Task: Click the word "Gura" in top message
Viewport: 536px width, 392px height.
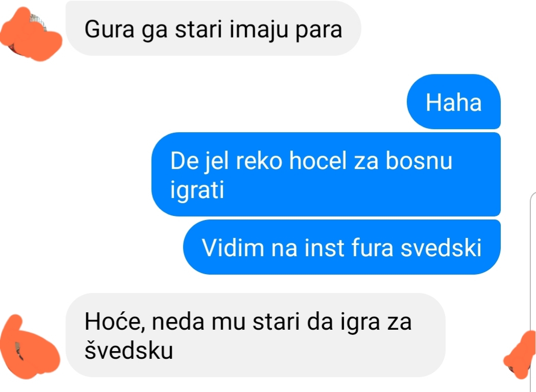Action: (x=109, y=29)
